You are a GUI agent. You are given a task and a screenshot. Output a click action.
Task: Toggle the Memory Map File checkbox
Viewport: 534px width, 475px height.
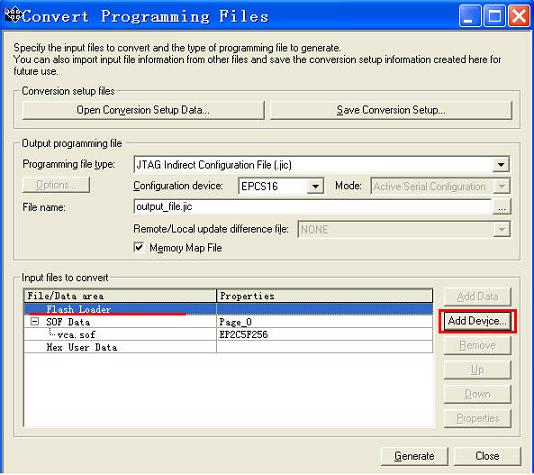[x=139, y=247]
